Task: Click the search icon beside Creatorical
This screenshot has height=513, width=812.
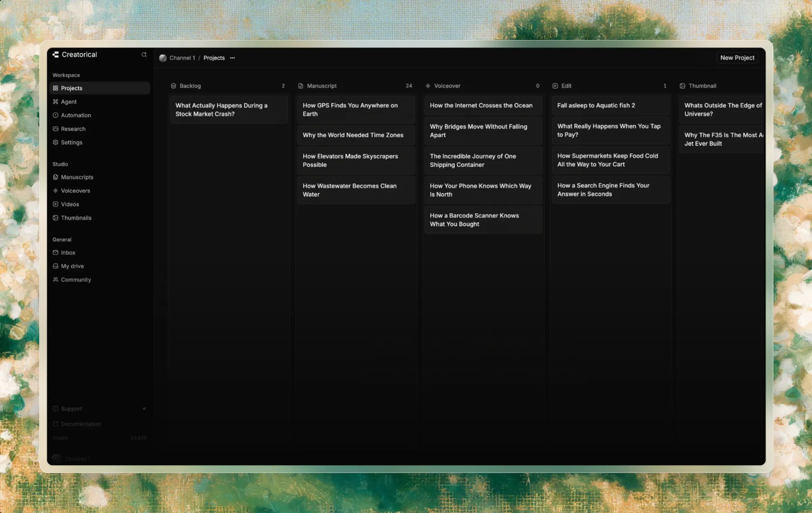Action: point(144,54)
